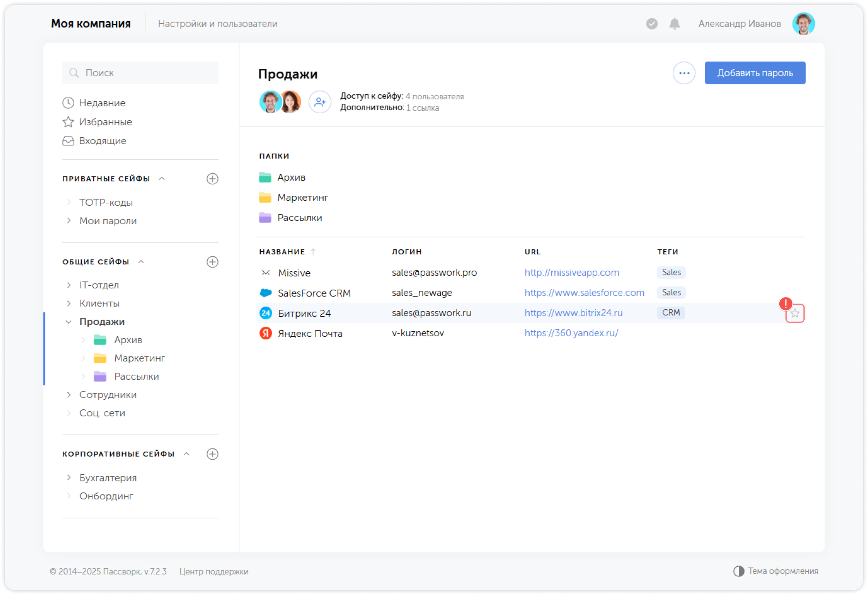Image resolution: width=868 pixels, height=595 pixels.
Task: Collapse the Продажи vault tree
Action: click(69, 322)
